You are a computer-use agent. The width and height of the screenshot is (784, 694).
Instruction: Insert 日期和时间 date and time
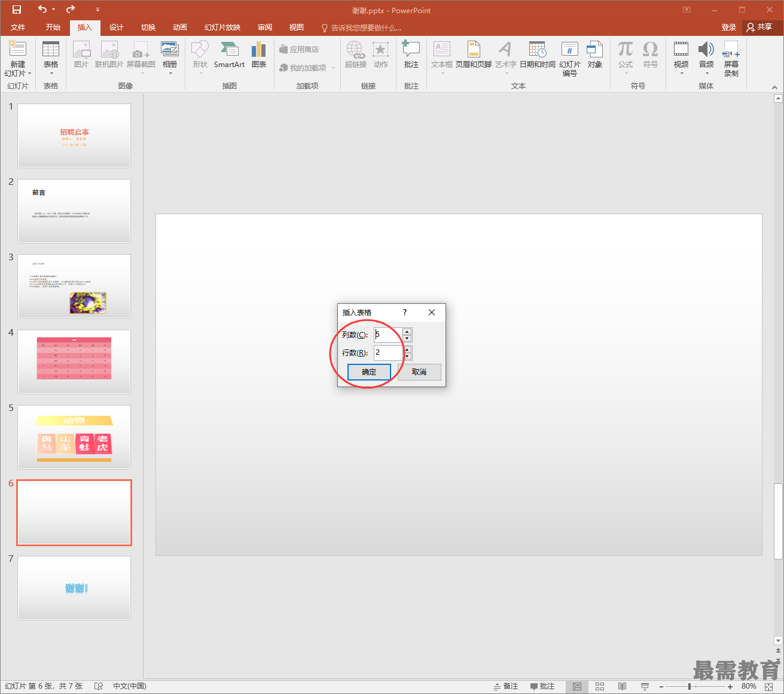[x=538, y=55]
